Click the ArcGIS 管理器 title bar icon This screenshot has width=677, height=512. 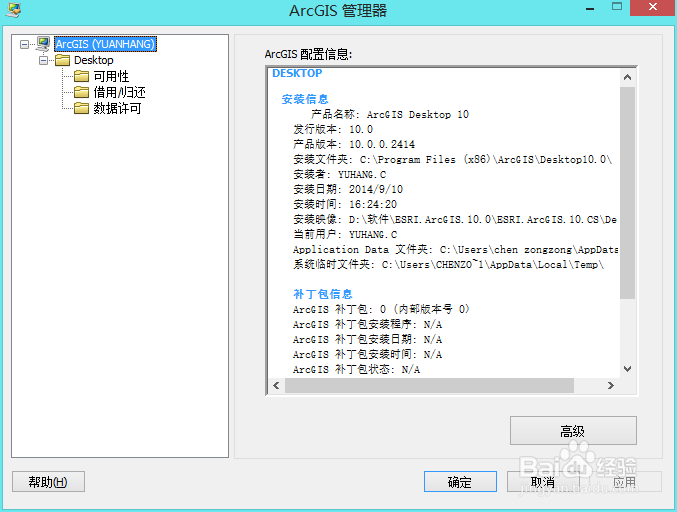pos(13,10)
